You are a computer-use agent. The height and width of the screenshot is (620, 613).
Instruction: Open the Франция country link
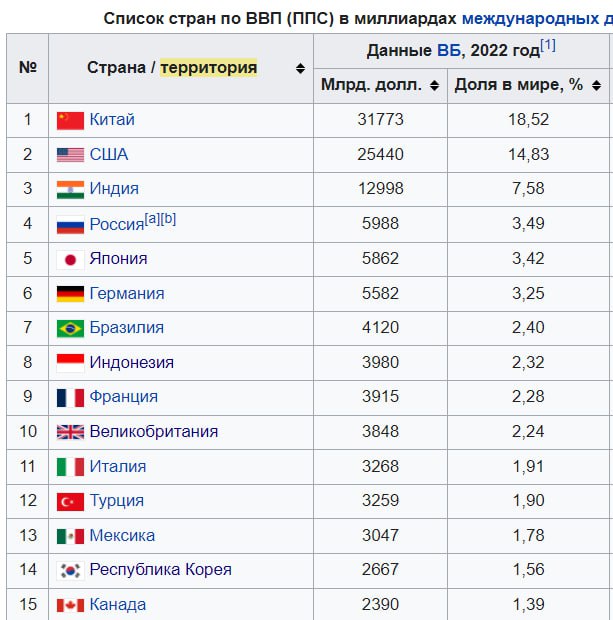[124, 397]
